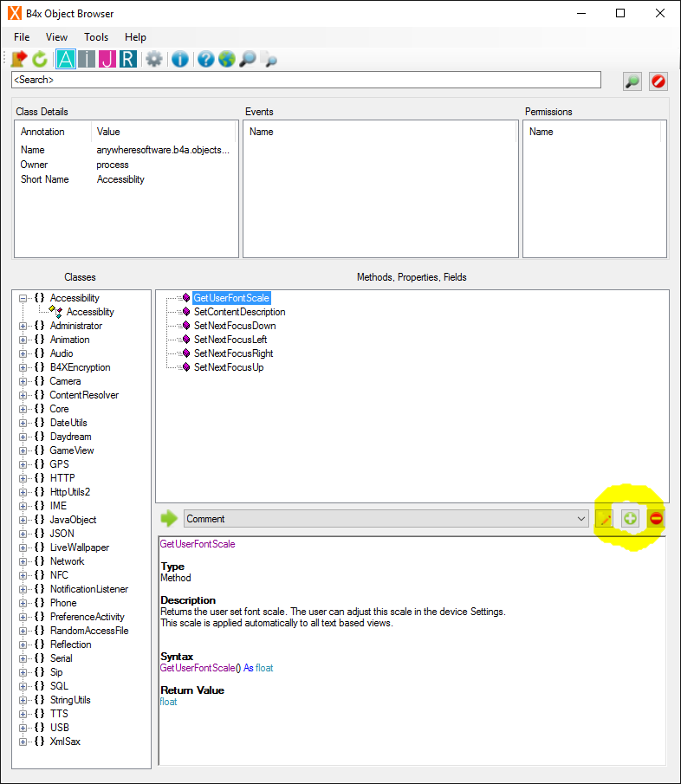Click the green arrow beside Comment box
Image resolution: width=681 pixels, height=784 pixels.
[x=169, y=519]
